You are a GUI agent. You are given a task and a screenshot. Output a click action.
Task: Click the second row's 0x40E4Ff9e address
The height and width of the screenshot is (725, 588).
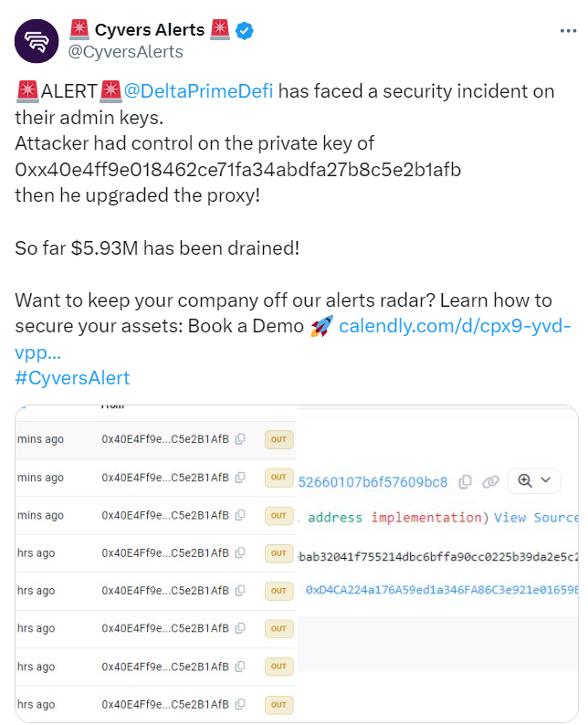tap(166, 478)
